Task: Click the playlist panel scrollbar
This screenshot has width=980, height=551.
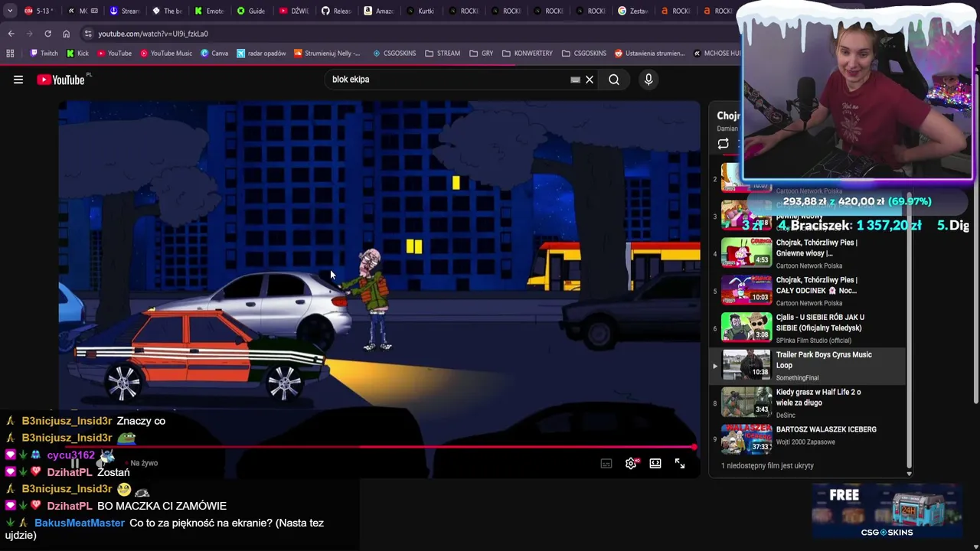Action: [x=910, y=329]
